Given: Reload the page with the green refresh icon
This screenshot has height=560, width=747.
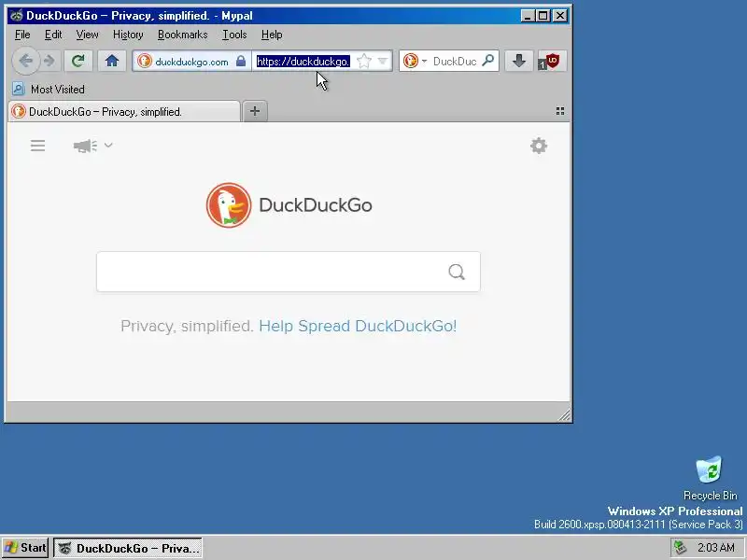Looking at the screenshot, I should [78, 61].
